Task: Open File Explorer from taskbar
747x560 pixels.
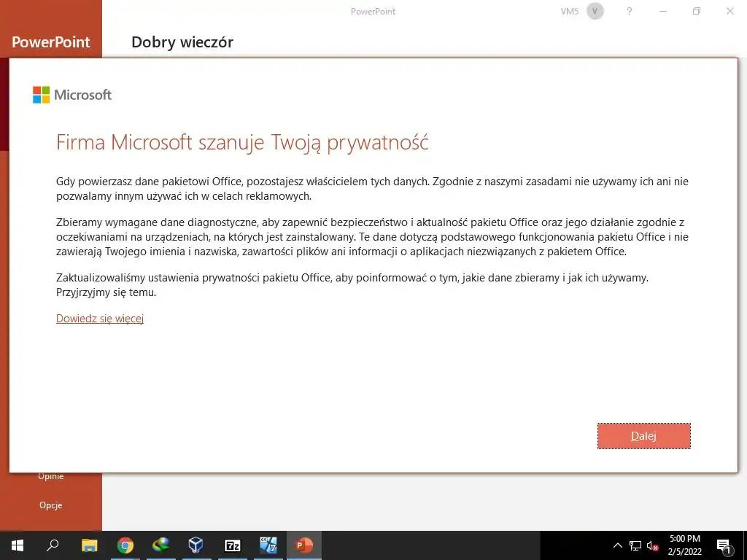Action: (x=89, y=545)
